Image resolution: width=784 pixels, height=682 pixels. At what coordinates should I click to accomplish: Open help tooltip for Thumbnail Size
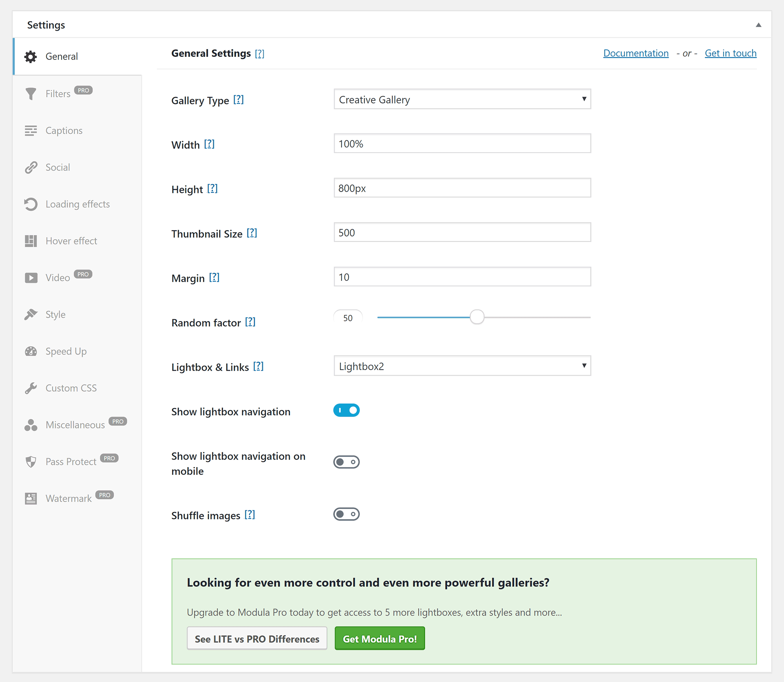(x=252, y=233)
